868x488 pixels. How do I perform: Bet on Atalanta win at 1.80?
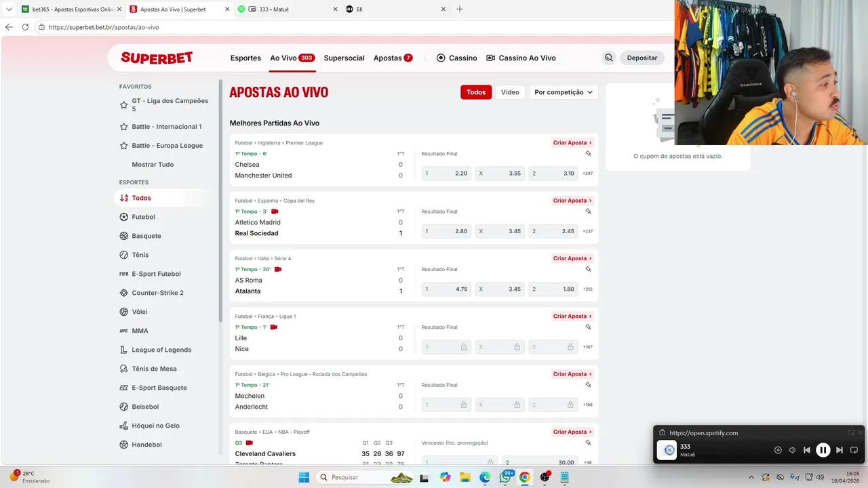point(553,289)
